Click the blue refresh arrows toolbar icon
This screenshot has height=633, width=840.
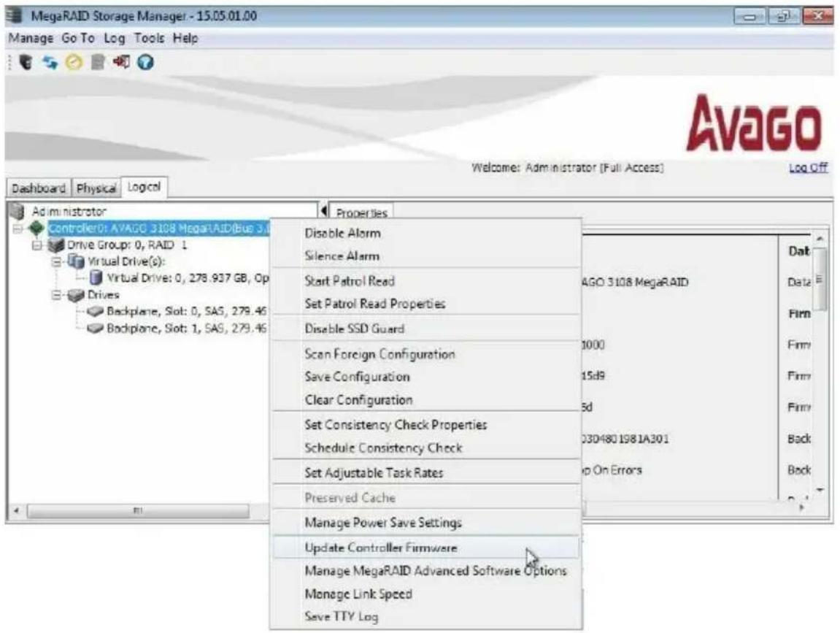pyautogui.click(x=50, y=62)
